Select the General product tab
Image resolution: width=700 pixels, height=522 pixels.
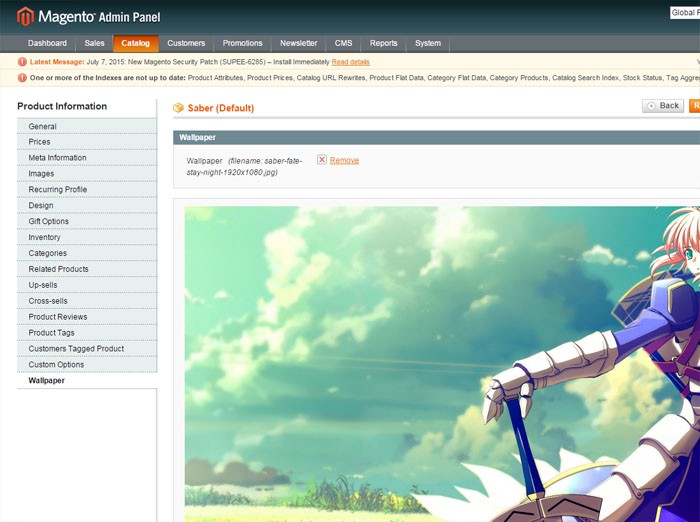[x=87, y=126]
